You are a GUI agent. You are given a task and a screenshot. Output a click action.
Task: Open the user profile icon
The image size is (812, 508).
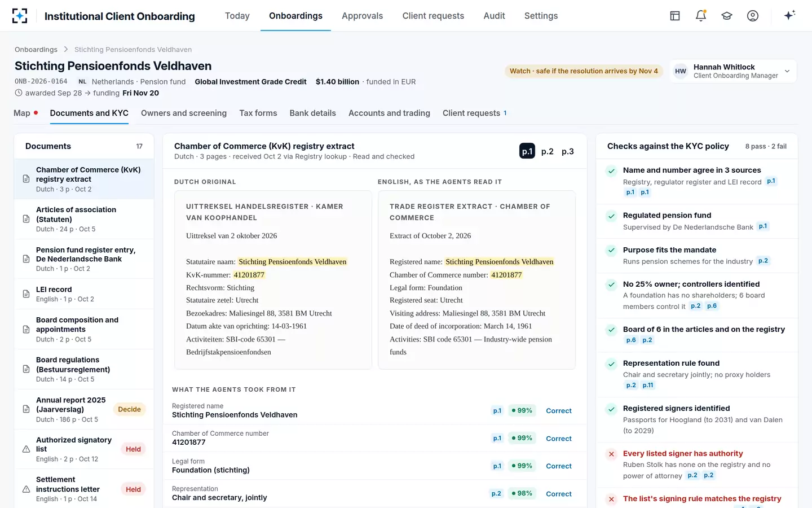753,16
